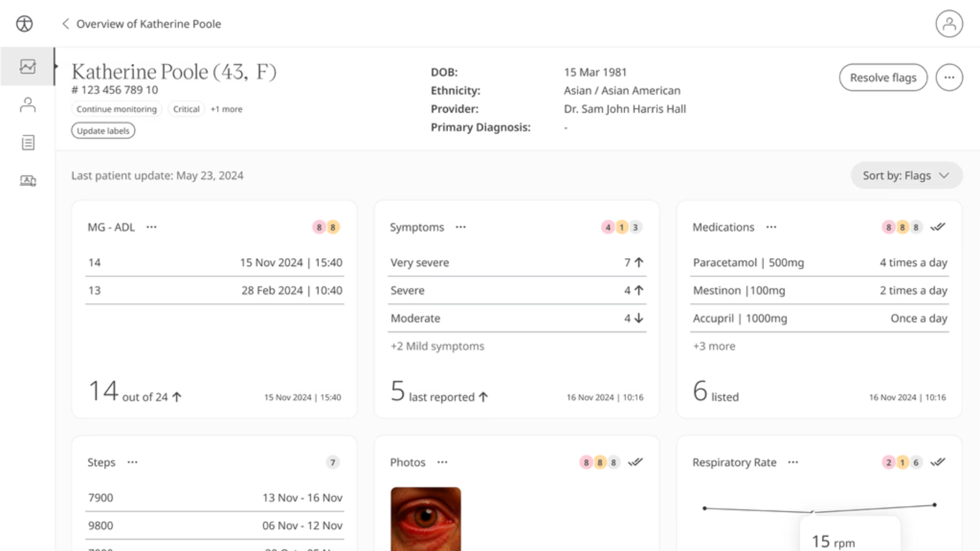Click the MG - ADL card title
980x551 pixels.
coord(111,227)
